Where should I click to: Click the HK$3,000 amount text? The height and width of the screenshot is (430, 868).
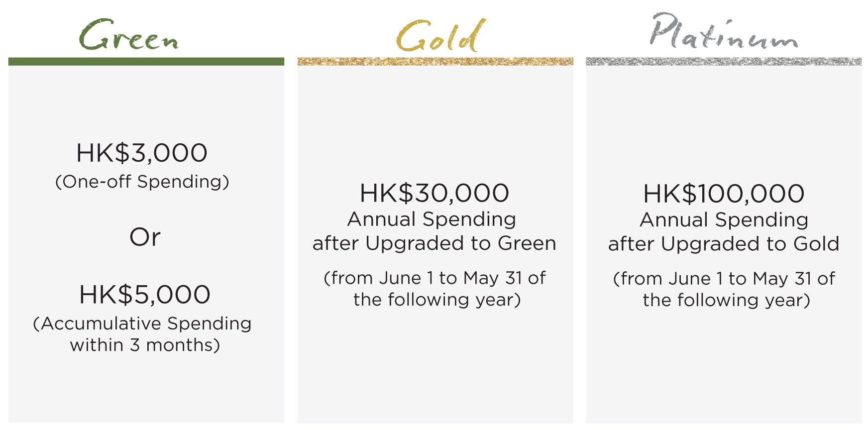tap(142, 153)
